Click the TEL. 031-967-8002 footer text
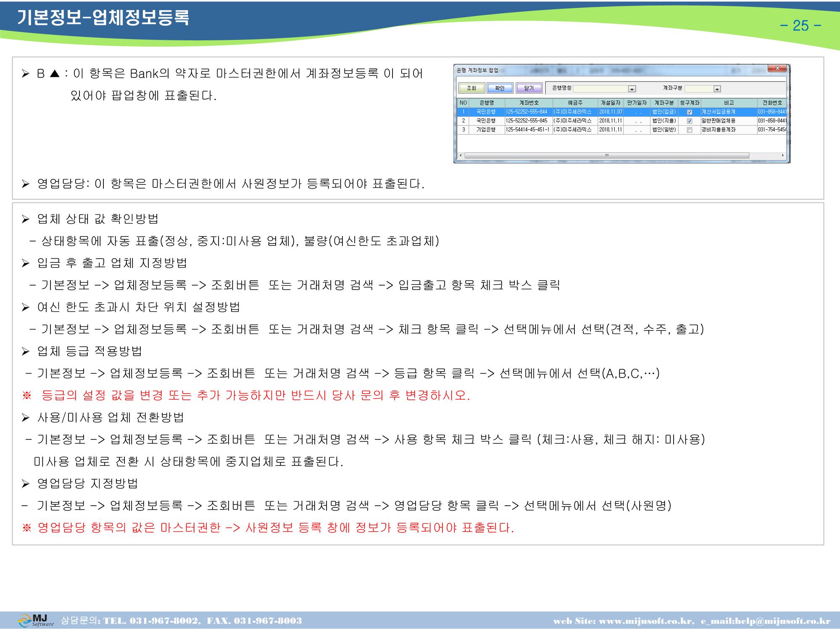 pyautogui.click(x=150, y=621)
